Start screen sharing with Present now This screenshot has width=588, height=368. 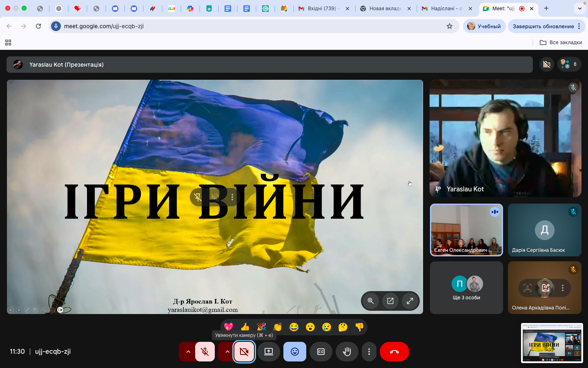(x=269, y=352)
